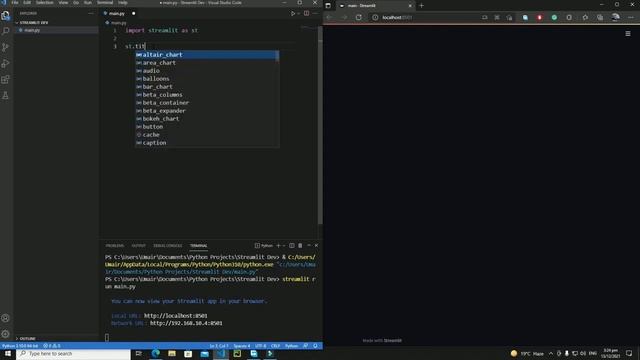Open Source Control view in activity bar
This screenshot has width=640, height=360.
coord(6,47)
